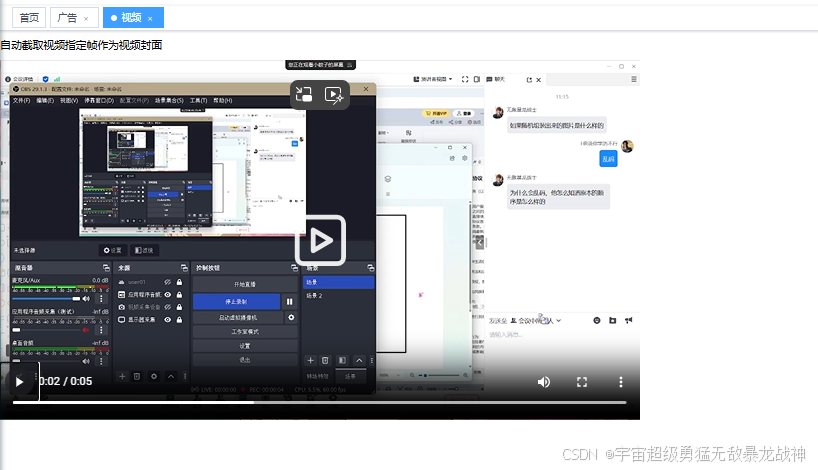This screenshot has width=818, height=470.
Task: Switch to the 首页 tab
Action: click(29, 18)
